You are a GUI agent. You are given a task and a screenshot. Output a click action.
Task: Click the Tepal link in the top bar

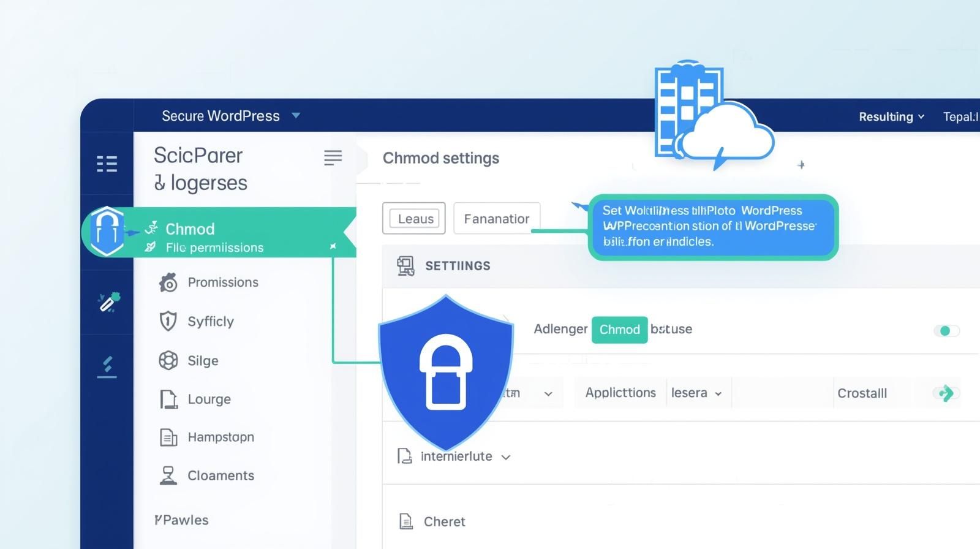pos(960,116)
